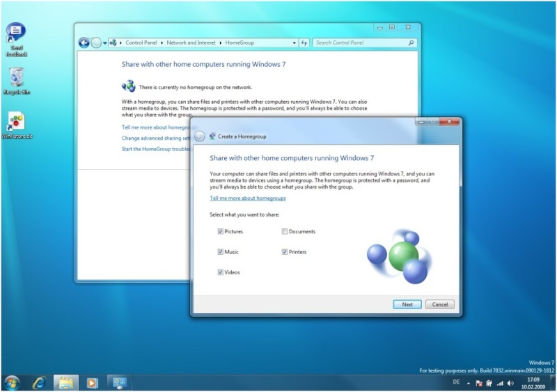Expand arrow after Control Panel breadcrumb
Screen dimensions: 557x392
point(162,42)
